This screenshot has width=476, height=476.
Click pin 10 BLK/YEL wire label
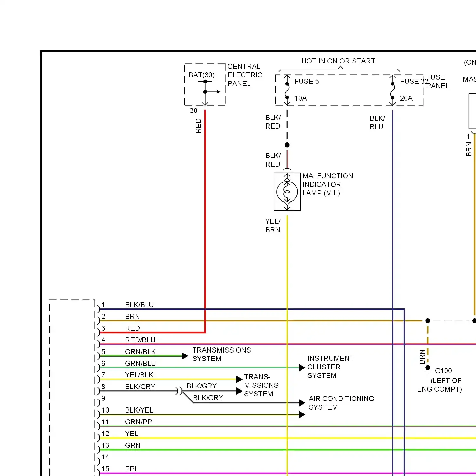pyautogui.click(x=139, y=410)
